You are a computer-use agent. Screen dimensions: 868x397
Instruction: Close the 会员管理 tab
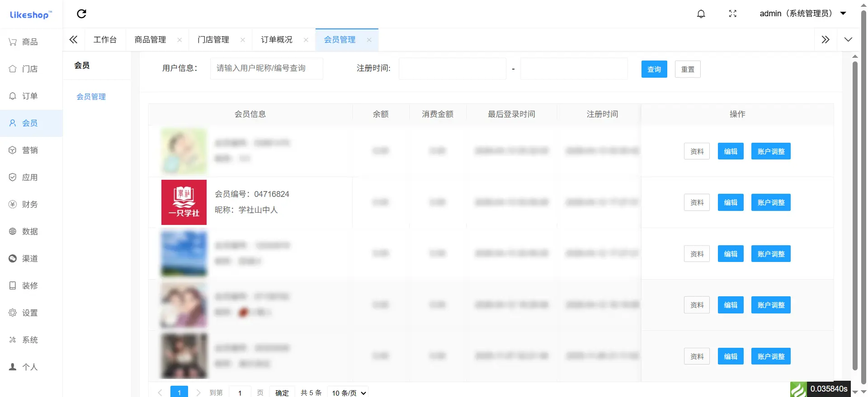coord(369,40)
